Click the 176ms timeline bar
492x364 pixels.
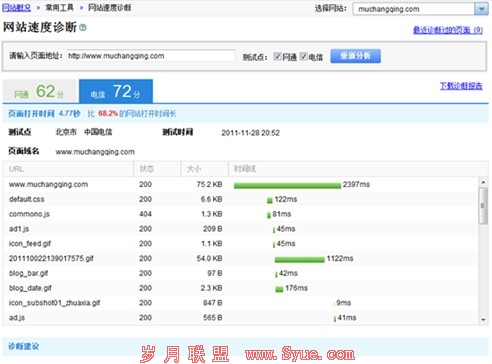tap(279, 289)
